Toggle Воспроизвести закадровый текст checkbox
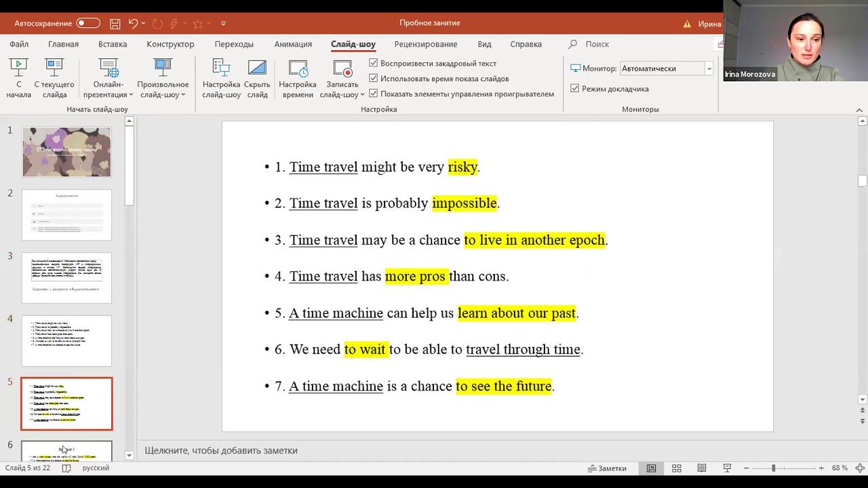868x488 pixels. pyautogui.click(x=374, y=63)
